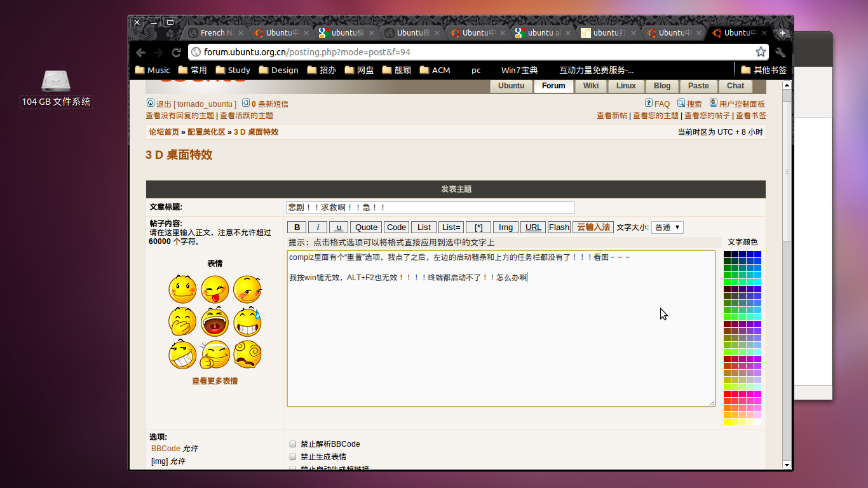Go back using browser back arrow

(x=141, y=52)
